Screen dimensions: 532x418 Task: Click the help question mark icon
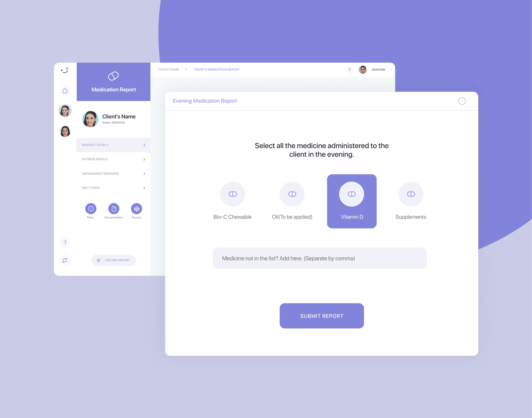349,69
